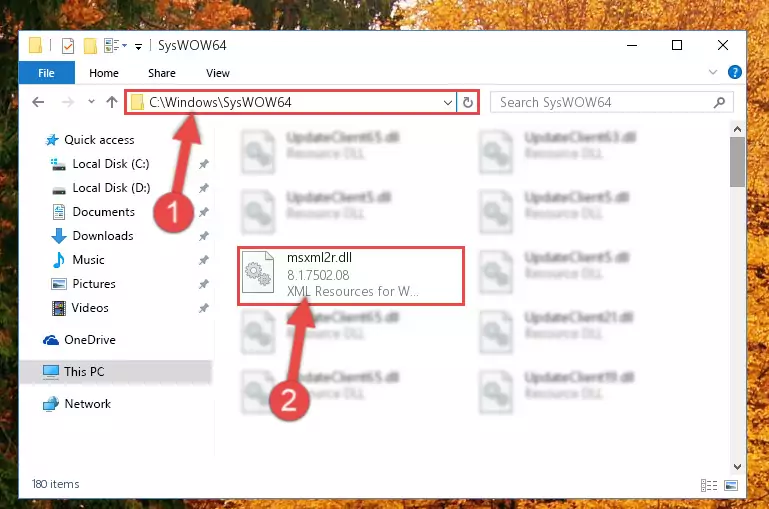
Task: Minimize the SysWOW64 window
Action: [632, 46]
